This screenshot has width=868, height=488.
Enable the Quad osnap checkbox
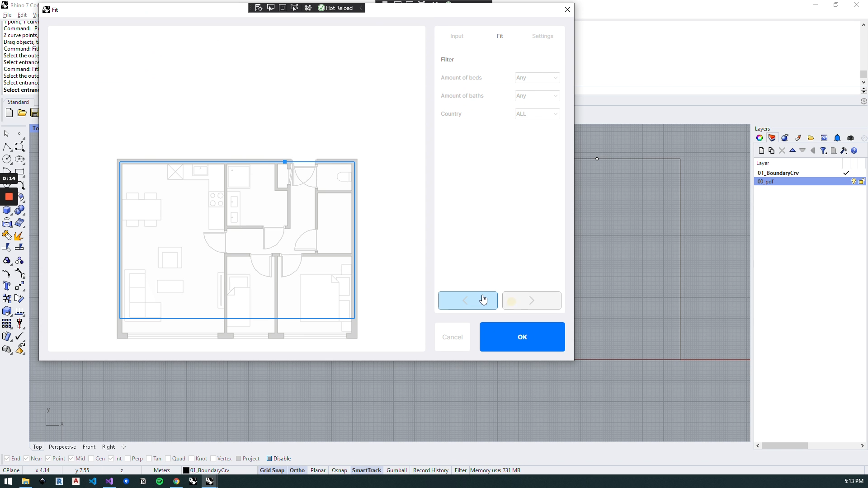pos(168,459)
